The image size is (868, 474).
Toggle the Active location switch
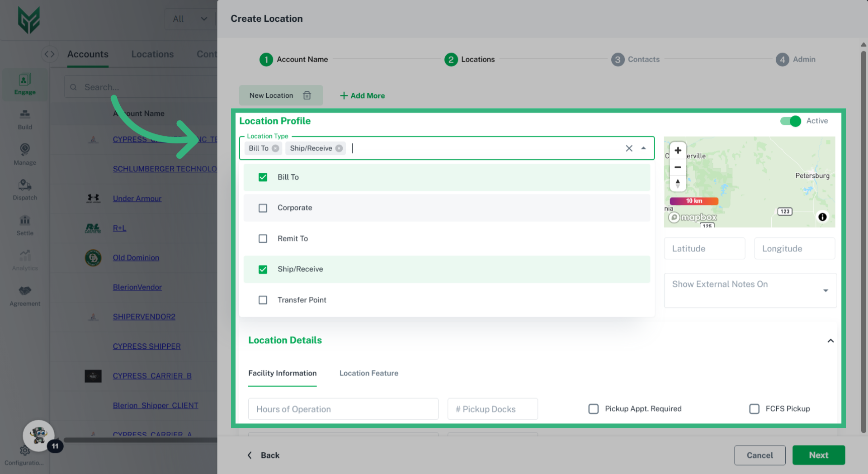point(790,121)
